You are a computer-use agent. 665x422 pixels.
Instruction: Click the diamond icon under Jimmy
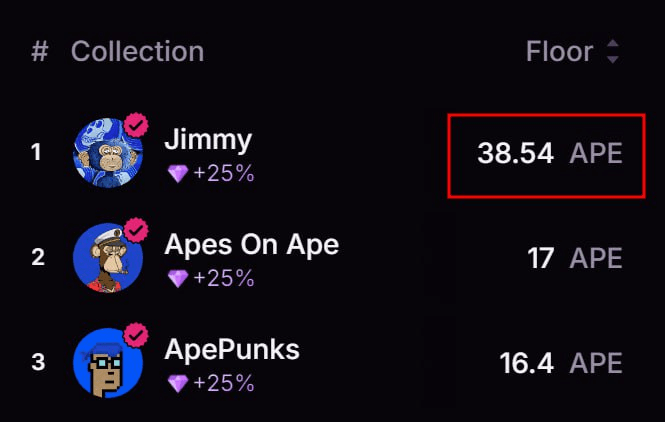[x=177, y=174]
